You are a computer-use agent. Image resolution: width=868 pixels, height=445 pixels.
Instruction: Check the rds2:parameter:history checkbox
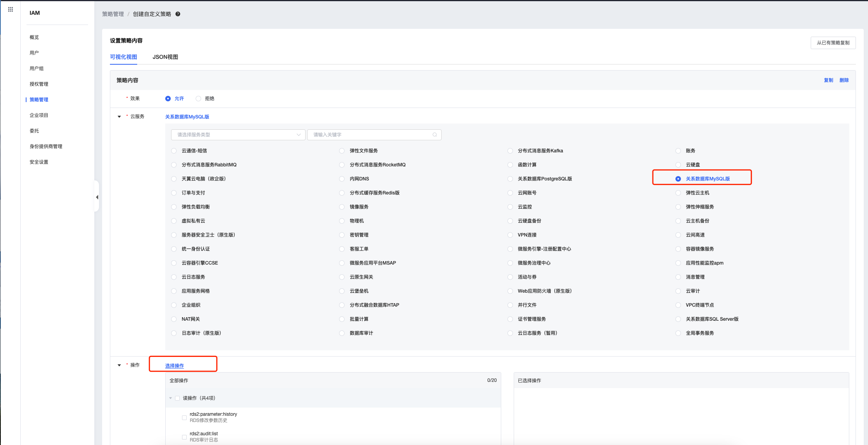point(184,417)
